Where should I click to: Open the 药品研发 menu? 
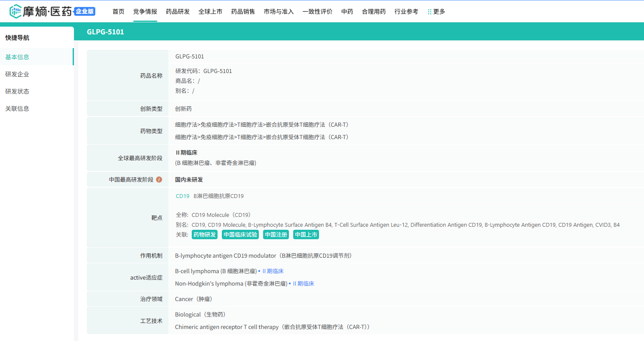click(x=178, y=12)
